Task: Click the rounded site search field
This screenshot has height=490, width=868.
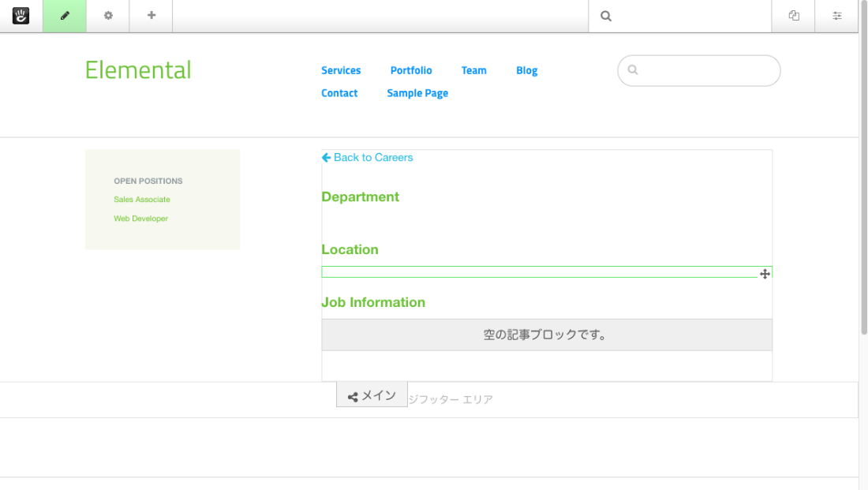Action: click(x=706, y=70)
